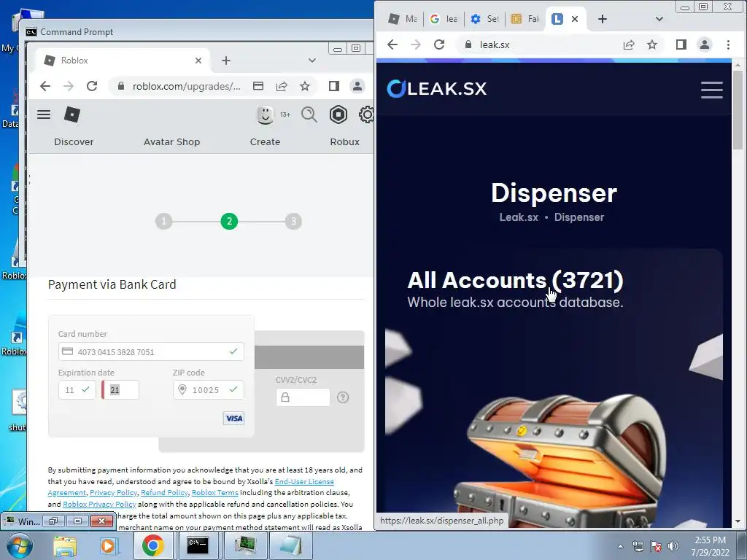This screenshot has height=560, width=747.
Task: Open Robux in Roblox navigation
Action: [x=344, y=142]
